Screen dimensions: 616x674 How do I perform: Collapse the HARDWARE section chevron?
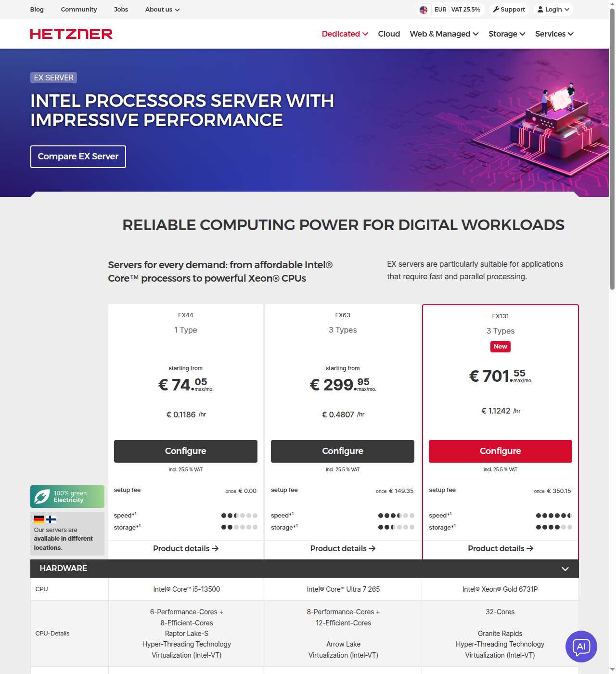pyautogui.click(x=565, y=569)
